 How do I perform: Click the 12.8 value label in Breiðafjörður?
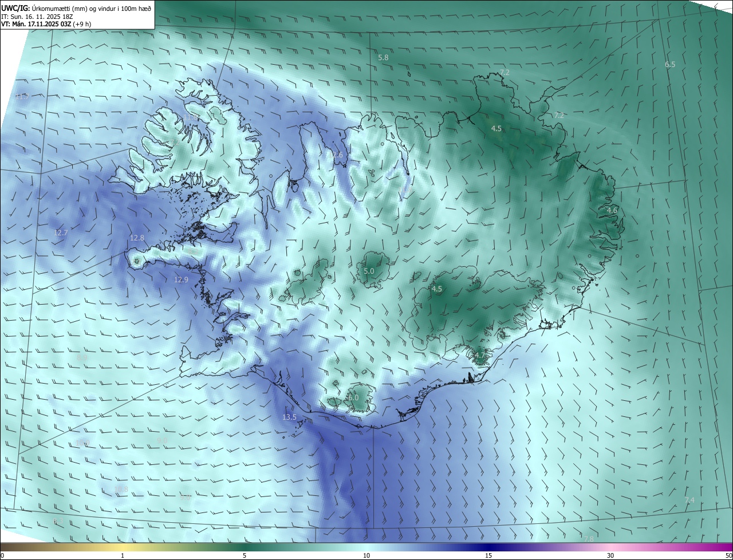(x=137, y=238)
